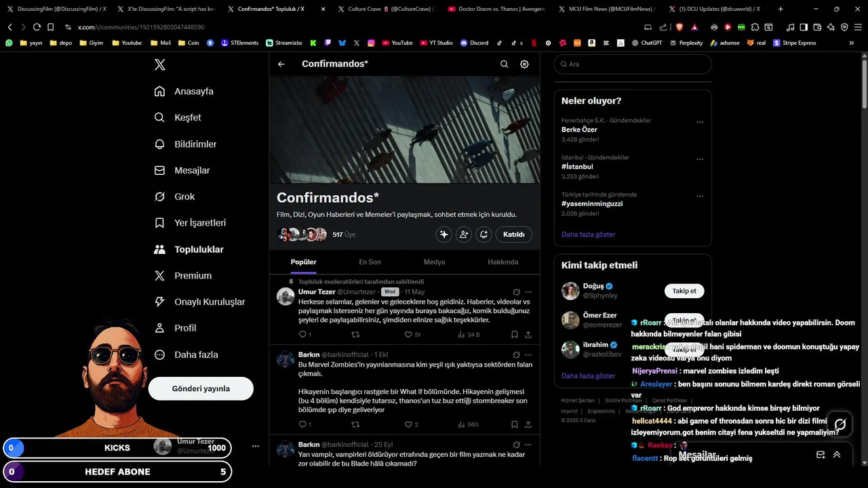868x488 pixels.
Task: Open Grok icon on Umur Tezer's post
Action: click(516, 291)
